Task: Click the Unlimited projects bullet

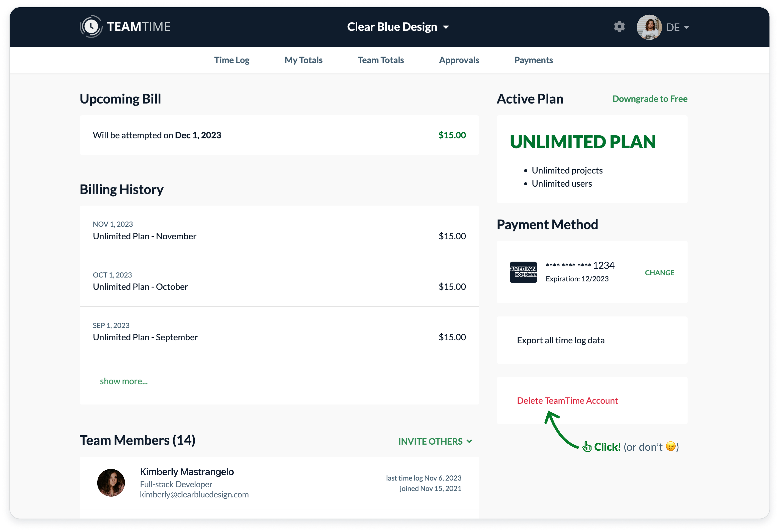Action: [567, 170]
